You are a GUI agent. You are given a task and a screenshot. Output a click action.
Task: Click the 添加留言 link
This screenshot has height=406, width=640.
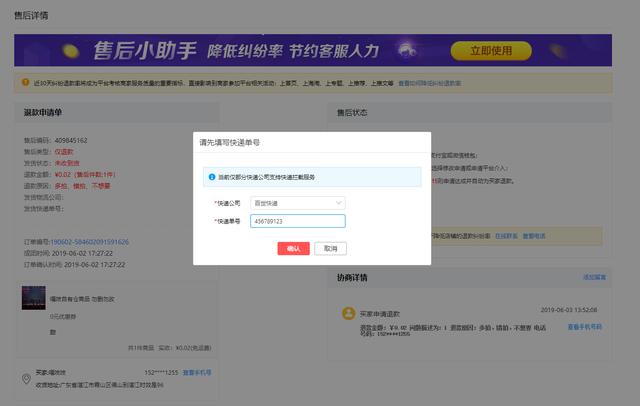pyautogui.click(x=594, y=277)
